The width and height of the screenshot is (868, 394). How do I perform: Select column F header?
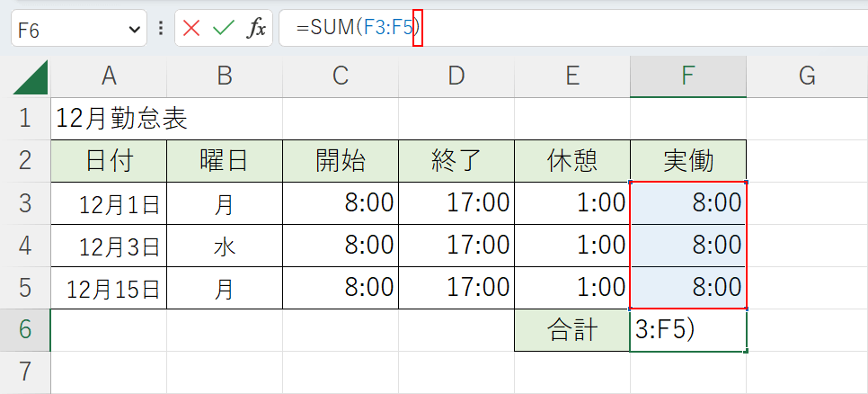click(687, 76)
